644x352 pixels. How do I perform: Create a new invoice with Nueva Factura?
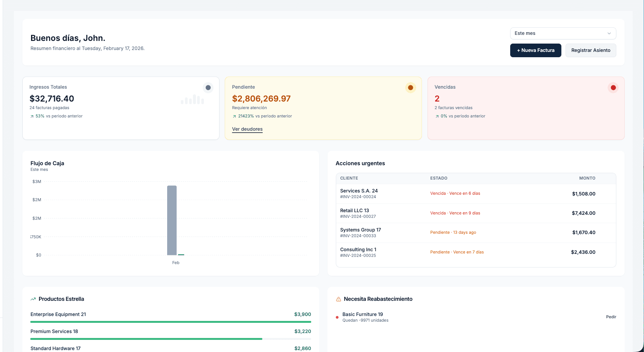[535, 50]
